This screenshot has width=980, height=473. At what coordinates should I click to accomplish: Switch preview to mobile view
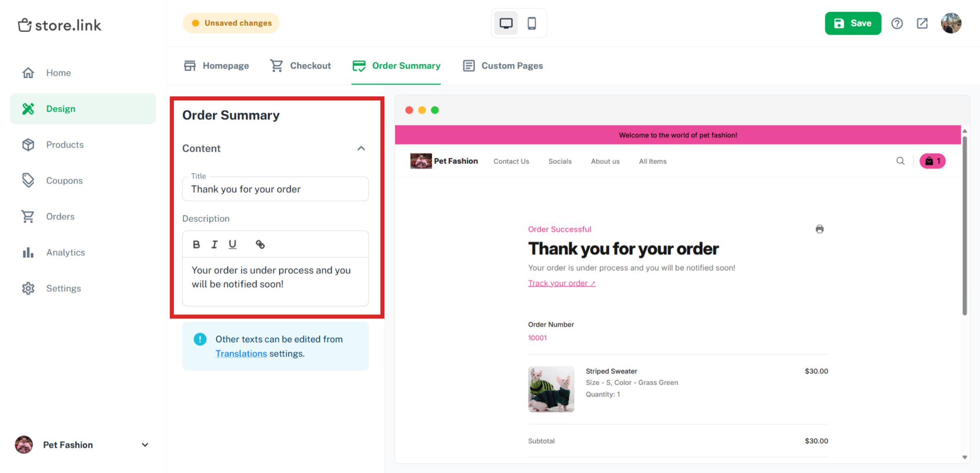(532, 23)
